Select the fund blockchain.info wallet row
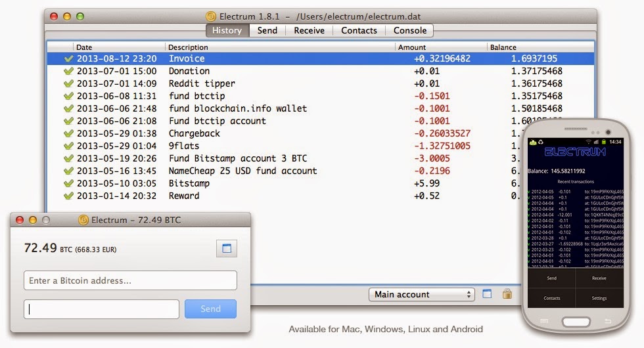The image size is (644, 348). coord(321,108)
